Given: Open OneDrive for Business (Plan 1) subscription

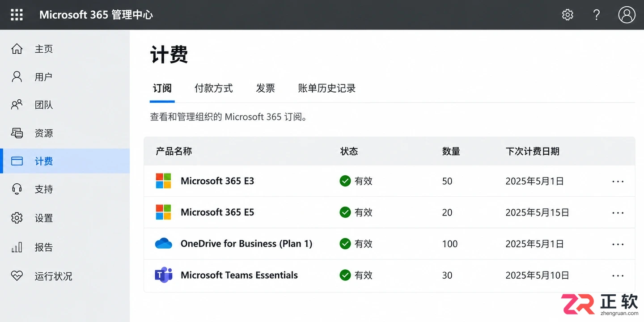Looking at the screenshot, I should [x=246, y=243].
